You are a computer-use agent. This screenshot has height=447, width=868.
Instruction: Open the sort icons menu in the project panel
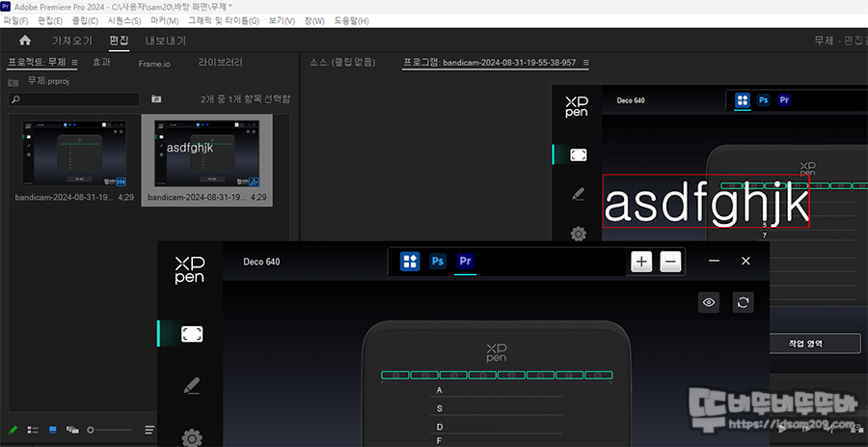tap(149, 430)
